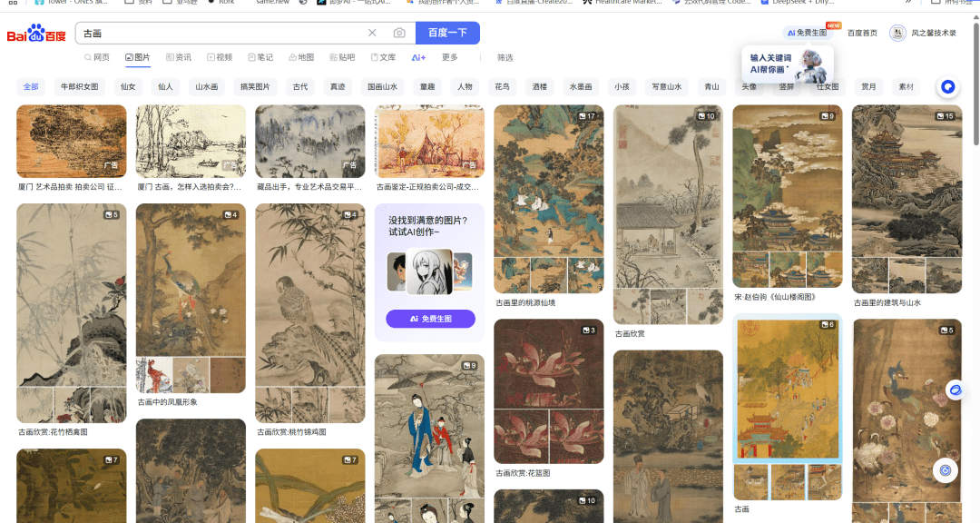Screen dimensions: 980x523
Task: Open the 古画里的桃源仙境 image
Action: pyautogui.click(x=549, y=199)
